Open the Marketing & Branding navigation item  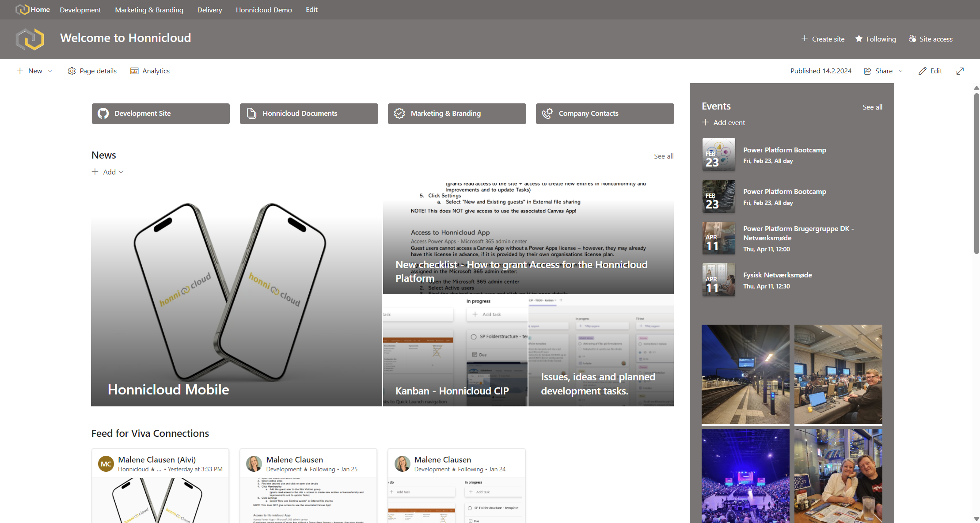pyautogui.click(x=149, y=10)
